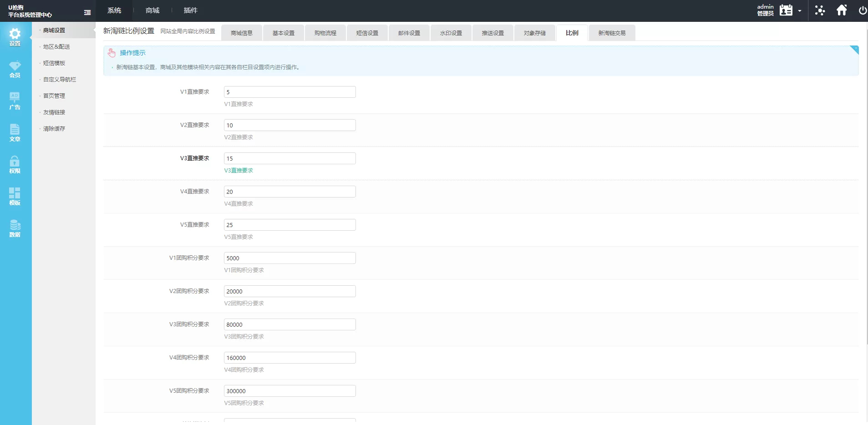Screen dimensions: 868x425
Task: Open 商城 in the top navigation
Action: pos(152,10)
